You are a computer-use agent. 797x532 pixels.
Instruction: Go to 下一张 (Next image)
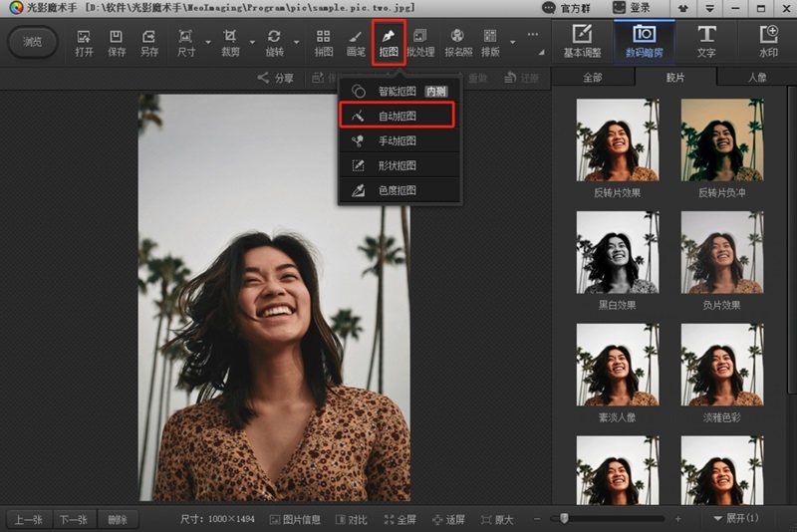click(74, 519)
